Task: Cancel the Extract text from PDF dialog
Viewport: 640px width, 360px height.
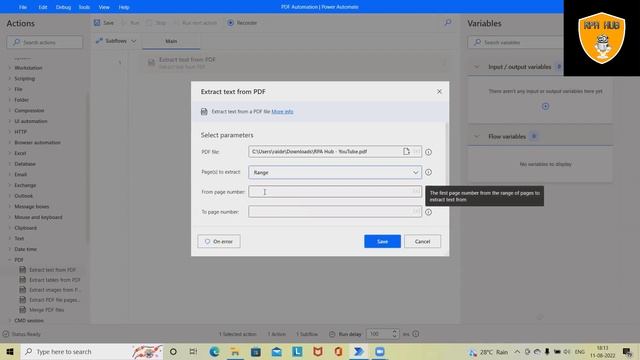Action: [x=422, y=241]
